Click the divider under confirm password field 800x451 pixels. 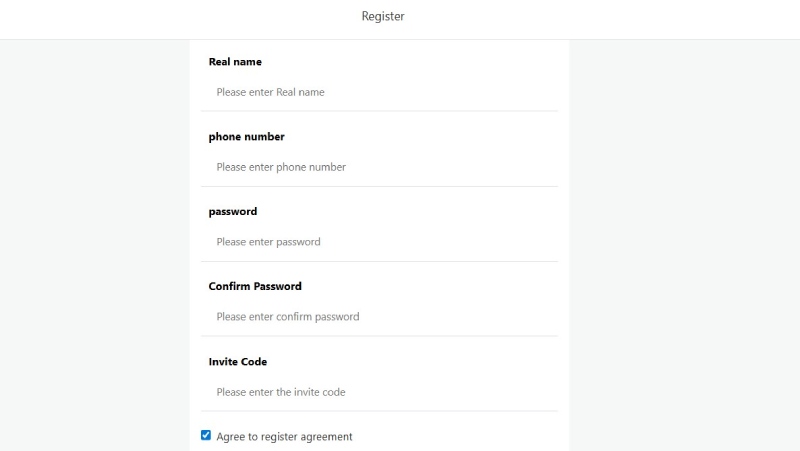[380, 336]
